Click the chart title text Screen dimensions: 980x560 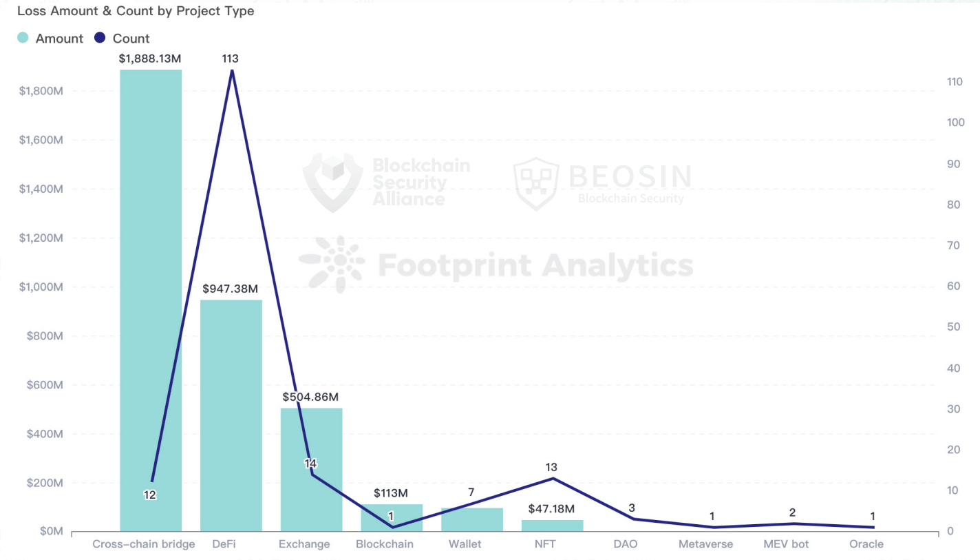[135, 11]
